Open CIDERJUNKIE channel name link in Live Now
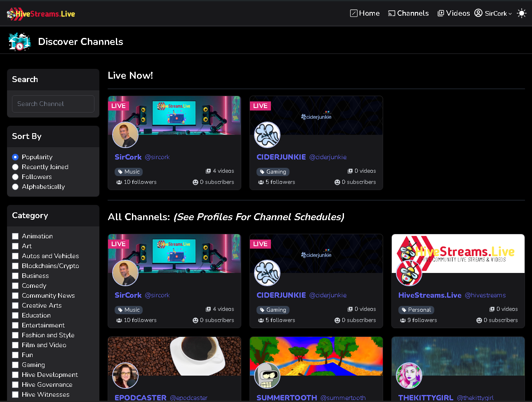Screen dimensions: 532x402 click(281, 157)
